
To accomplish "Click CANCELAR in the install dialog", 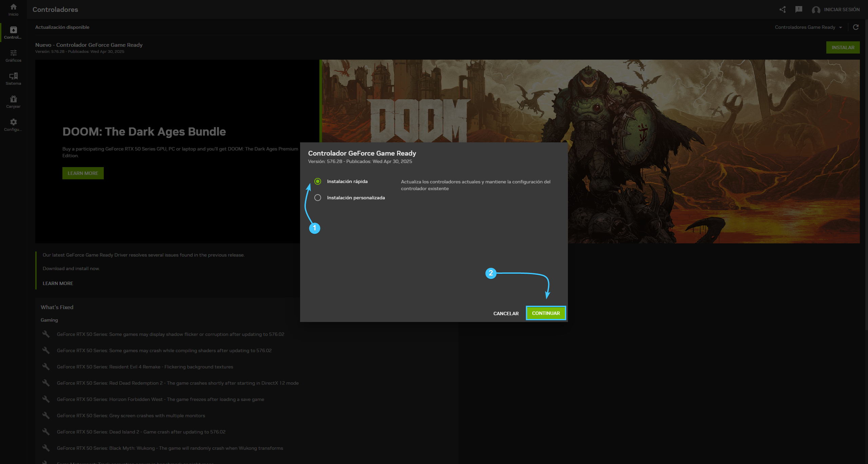I will [506, 314].
